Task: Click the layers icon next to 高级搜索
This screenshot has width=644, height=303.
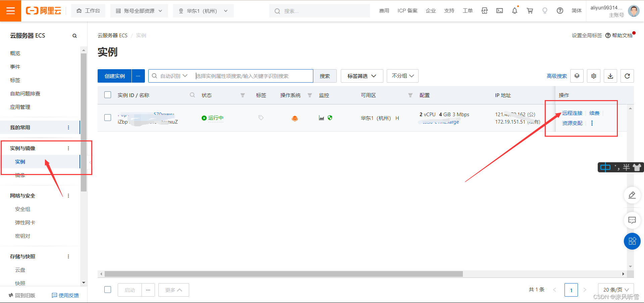Action: click(x=577, y=76)
